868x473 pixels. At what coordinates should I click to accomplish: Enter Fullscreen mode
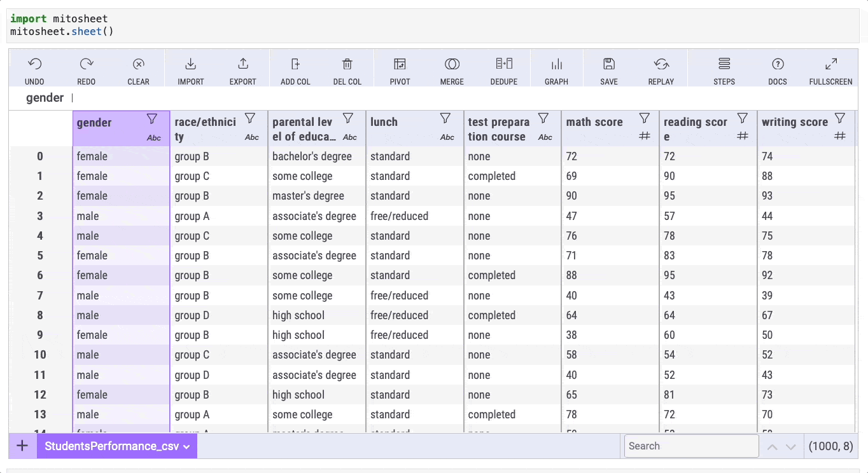(830, 64)
